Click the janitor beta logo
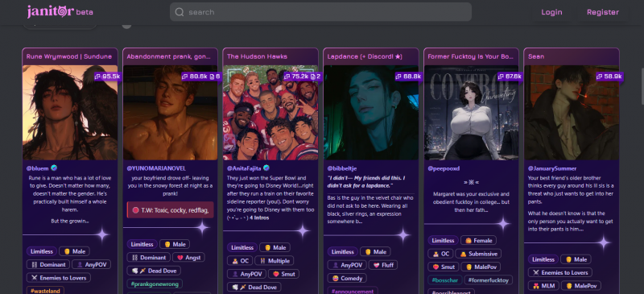 pos(60,12)
